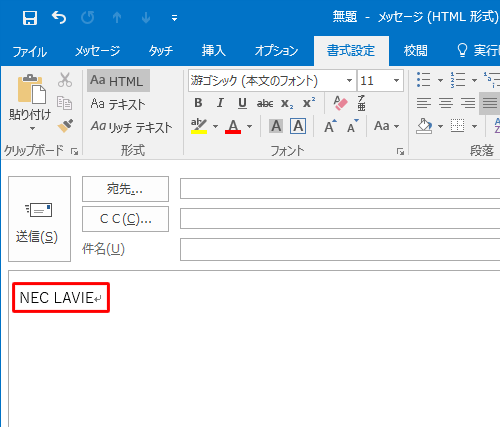500x427 pixels.
Task: Select the Format Painter brush
Action: click(x=65, y=126)
